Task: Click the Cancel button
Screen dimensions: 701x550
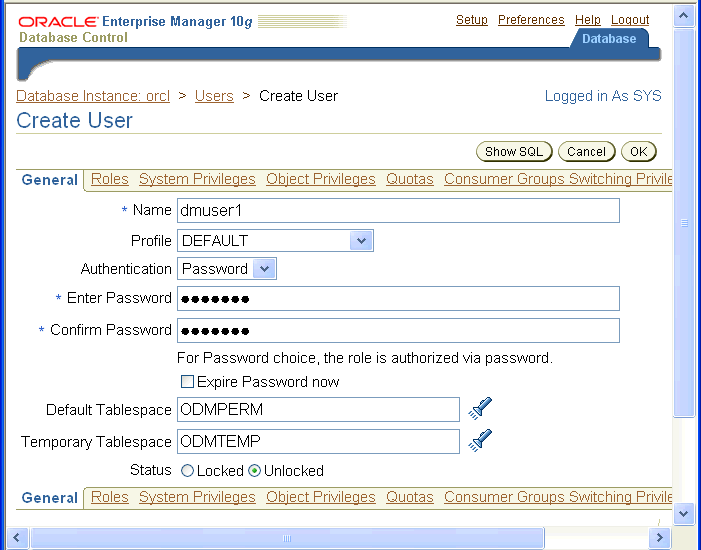Action: pyautogui.click(x=586, y=152)
